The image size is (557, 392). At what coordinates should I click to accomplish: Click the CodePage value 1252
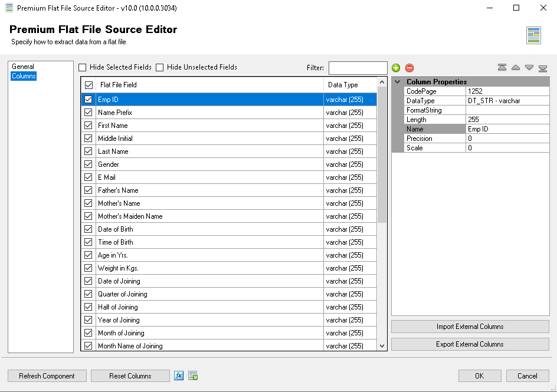[x=507, y=91]
